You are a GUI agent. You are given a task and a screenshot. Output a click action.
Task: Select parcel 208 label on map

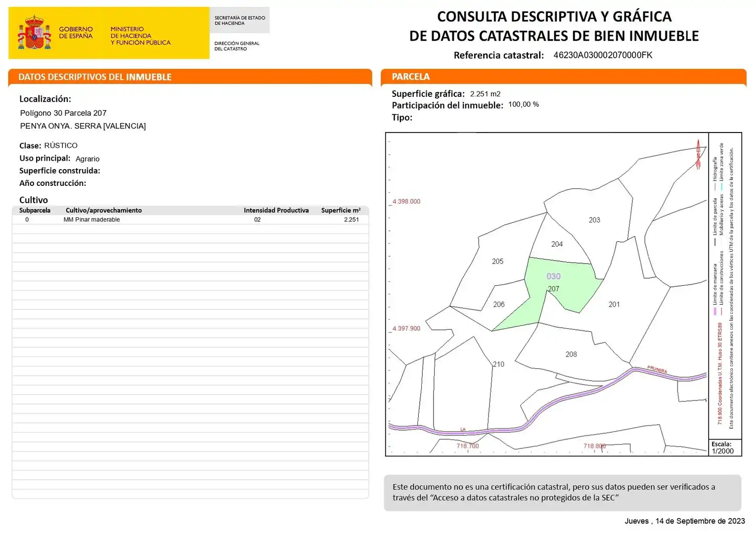click(x=571, y=355)
